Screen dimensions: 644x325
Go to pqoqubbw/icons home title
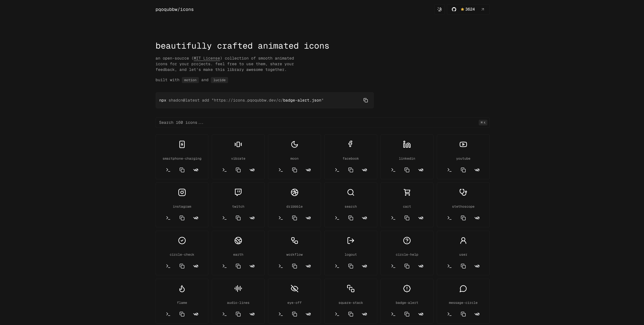coord(175,9)
